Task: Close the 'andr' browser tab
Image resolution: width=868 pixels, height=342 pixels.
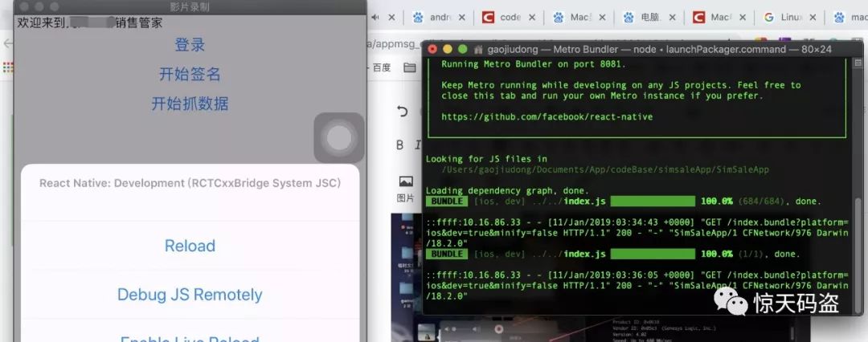Action: 461,17
